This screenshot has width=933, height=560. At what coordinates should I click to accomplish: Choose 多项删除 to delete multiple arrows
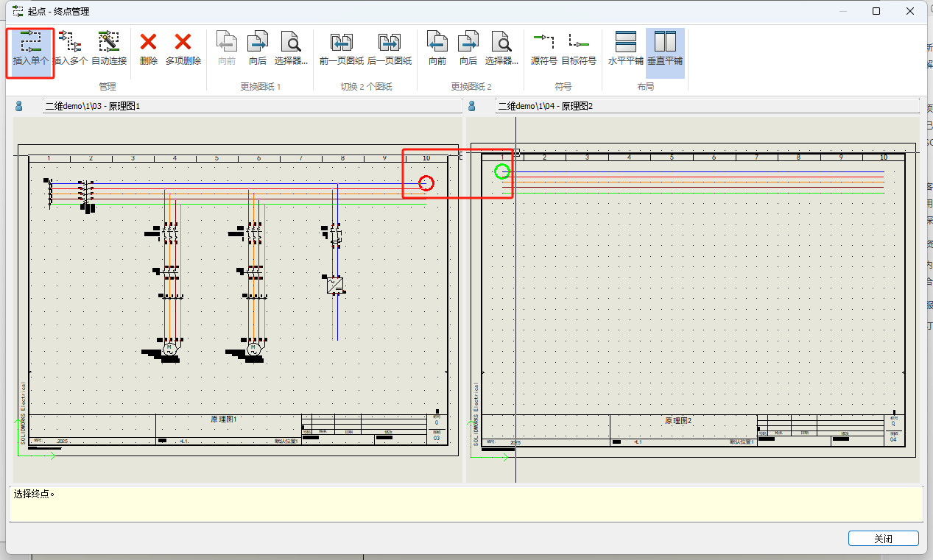[x=183, y=49]
